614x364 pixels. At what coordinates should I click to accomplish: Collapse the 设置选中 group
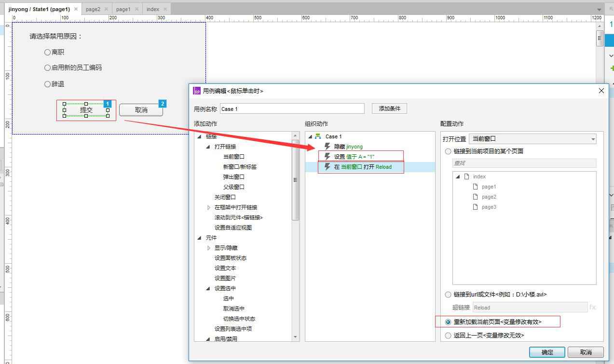[x=208, y=288]
